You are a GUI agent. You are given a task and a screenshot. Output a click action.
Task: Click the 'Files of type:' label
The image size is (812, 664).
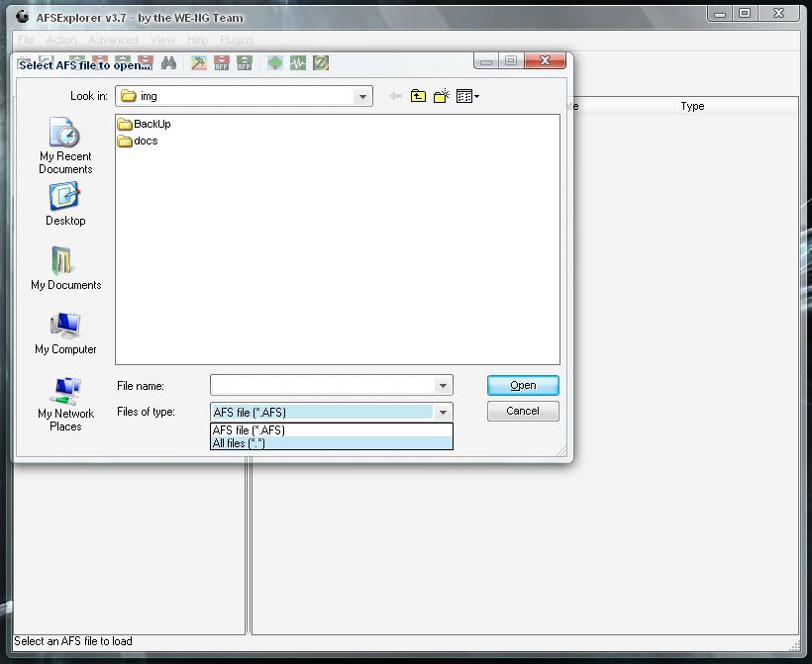pos(146,412)
